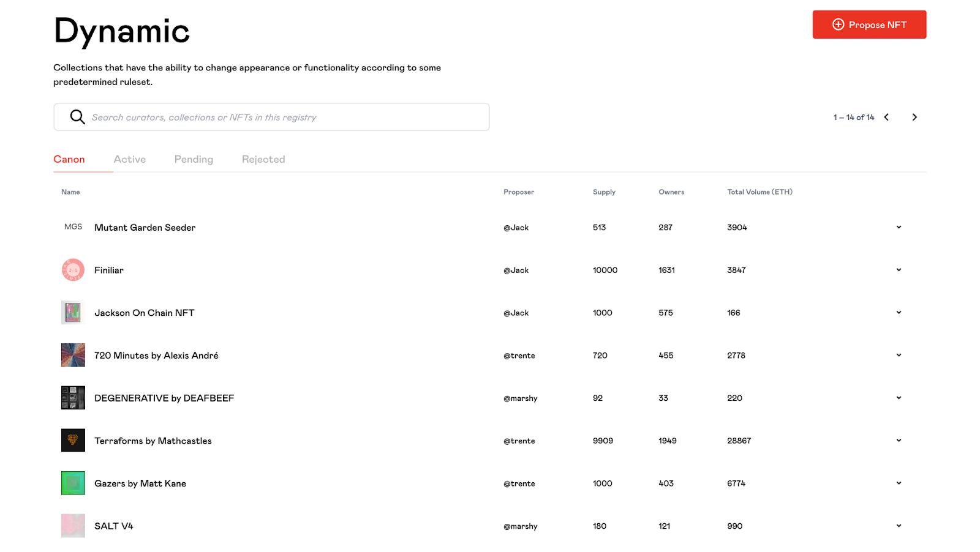The width and height of the screenshot is (980, 552).
Task: Click the Gazers green thumbnail
Action: 73,483
